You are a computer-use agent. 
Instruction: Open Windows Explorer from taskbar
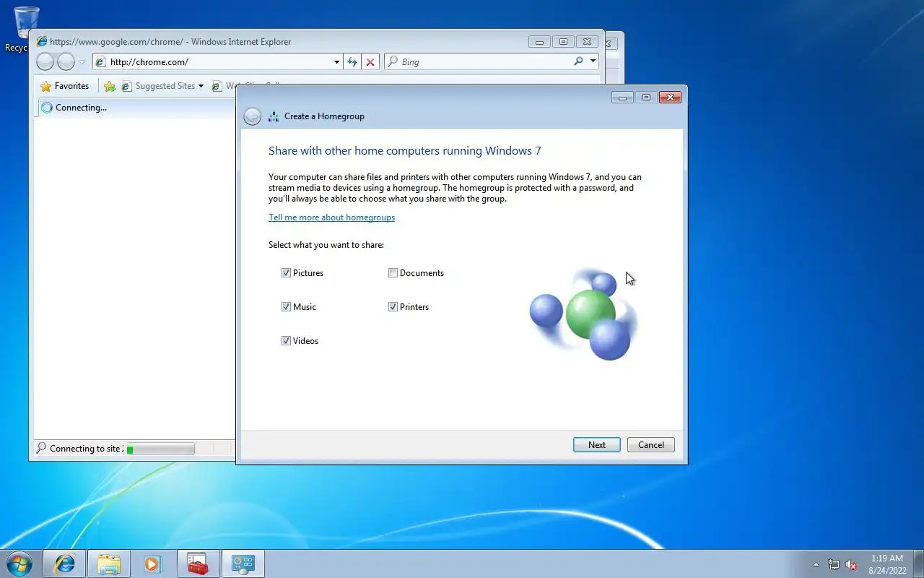coord(109,564)
